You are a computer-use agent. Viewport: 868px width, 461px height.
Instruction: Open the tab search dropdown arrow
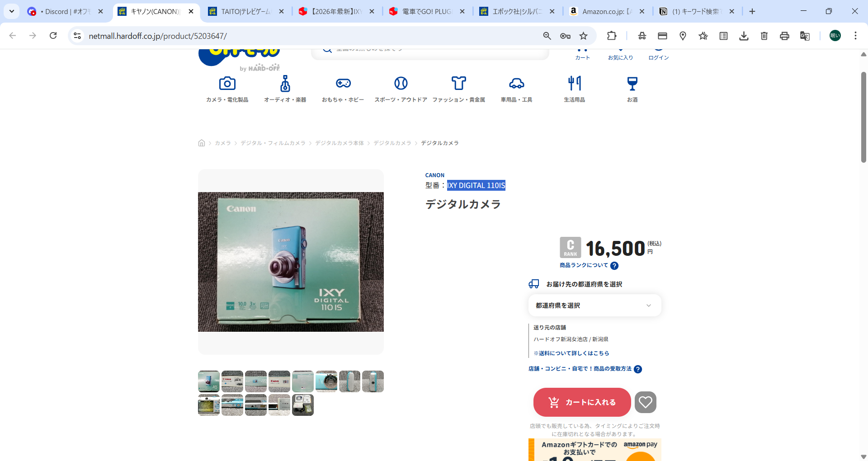[12, 11]
